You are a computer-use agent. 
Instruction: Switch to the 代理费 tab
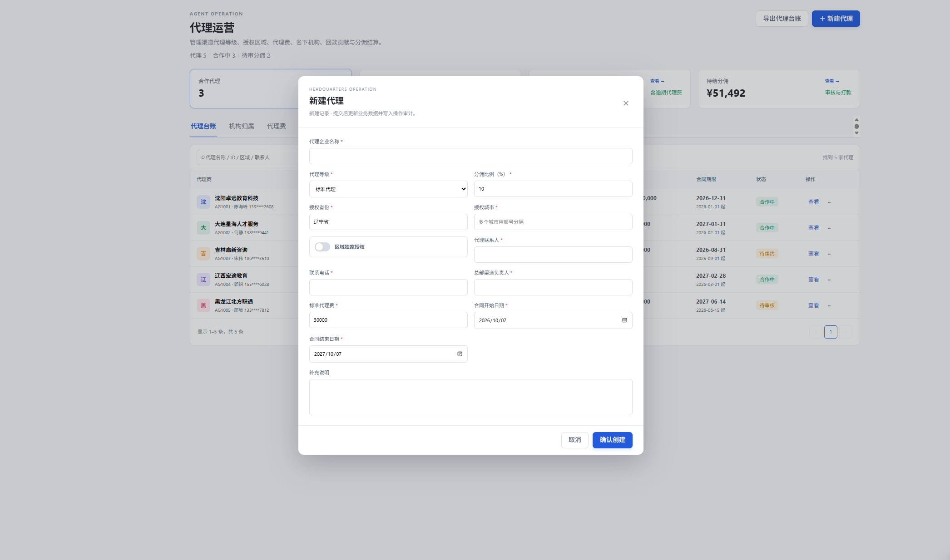pos(277,126)
